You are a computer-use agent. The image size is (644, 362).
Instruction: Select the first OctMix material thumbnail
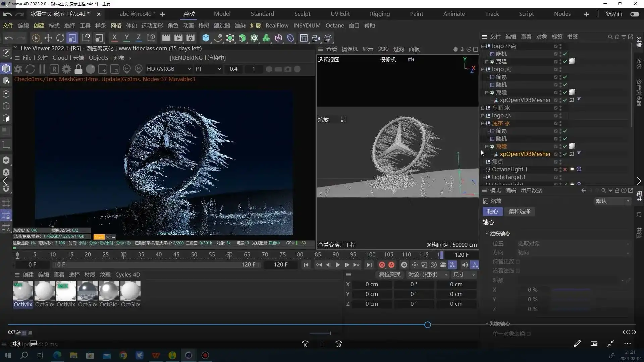[23, 291]
